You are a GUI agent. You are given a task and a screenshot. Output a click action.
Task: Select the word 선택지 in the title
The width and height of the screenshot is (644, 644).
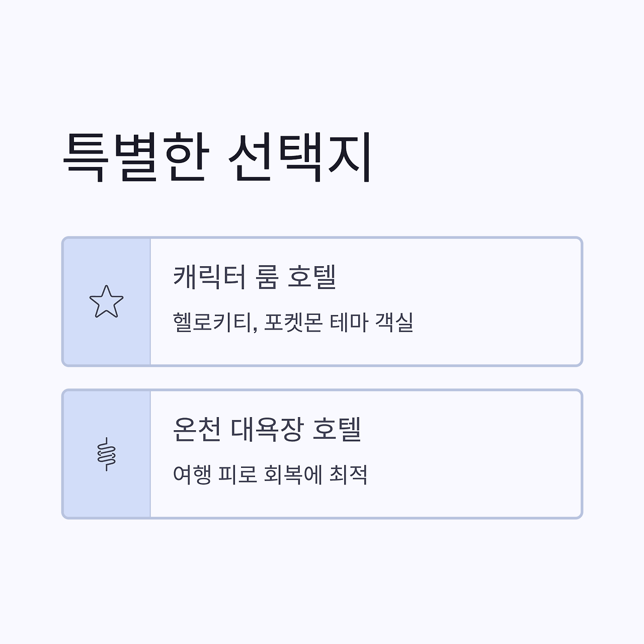coord(301,156)
